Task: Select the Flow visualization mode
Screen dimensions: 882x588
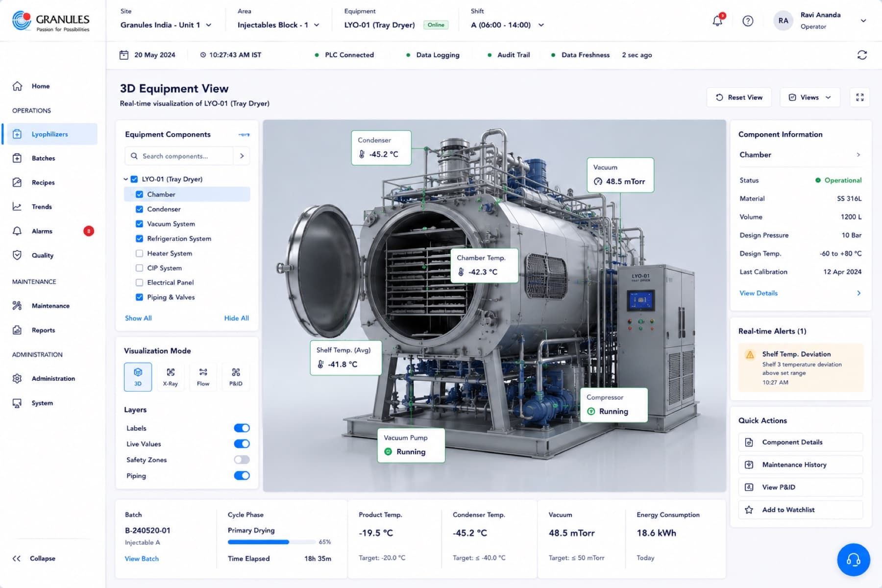Action: tap(203, 377)
